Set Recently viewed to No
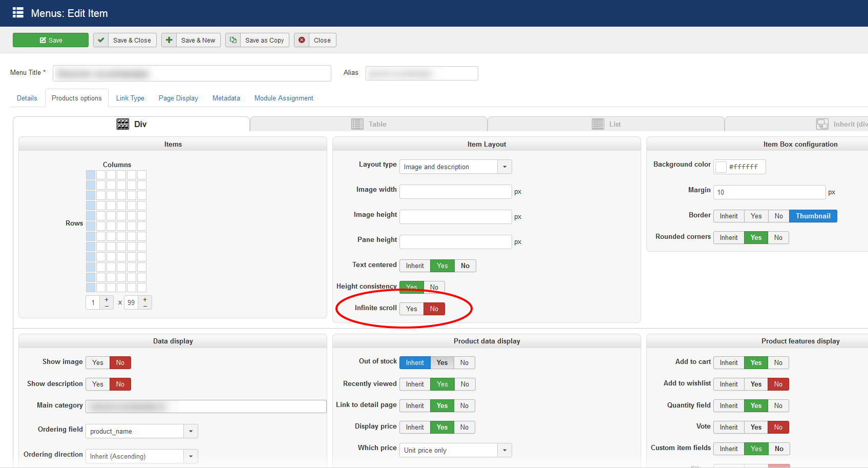868x468 pixels. pos(465,384)
